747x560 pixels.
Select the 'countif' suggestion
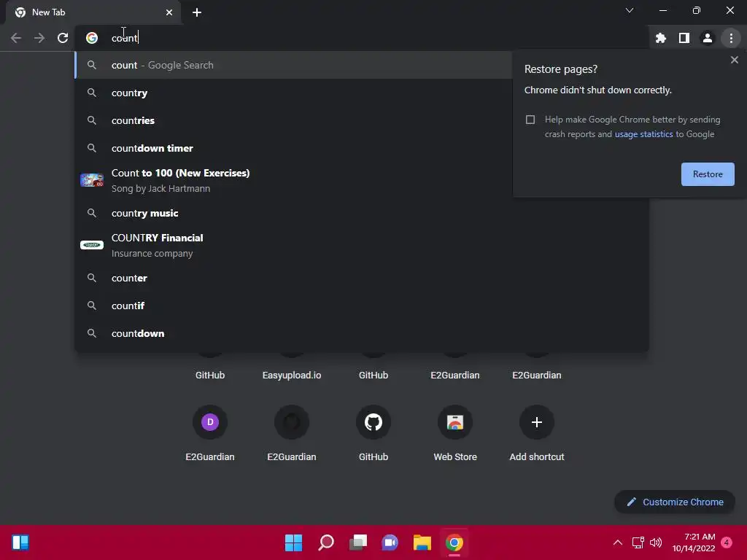(362, 306)
